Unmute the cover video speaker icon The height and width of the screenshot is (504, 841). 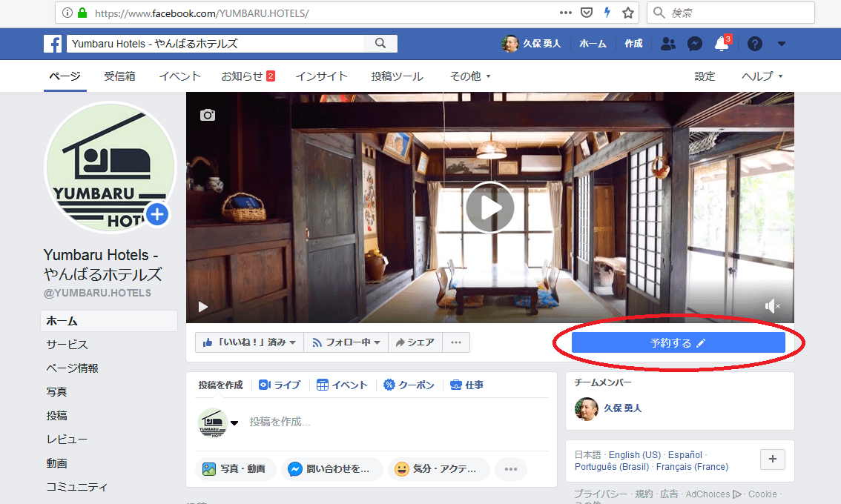pyautogui.click(x=772, y=306)
